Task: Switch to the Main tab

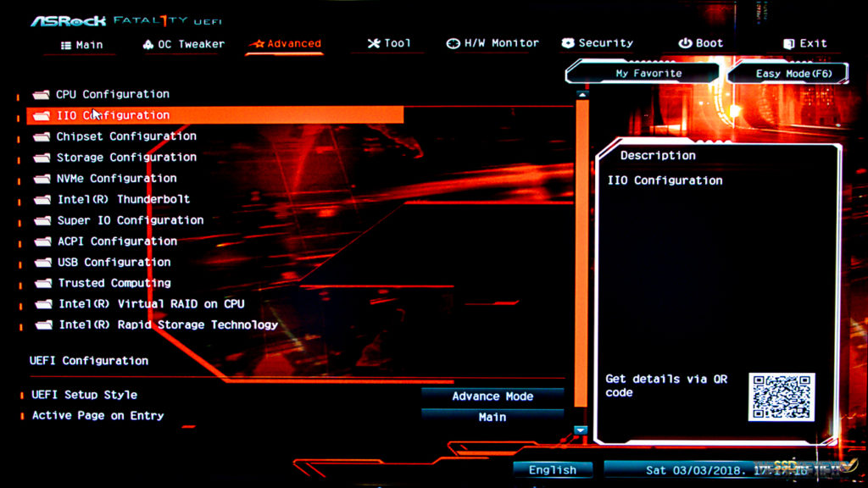Action: [82, 46]
